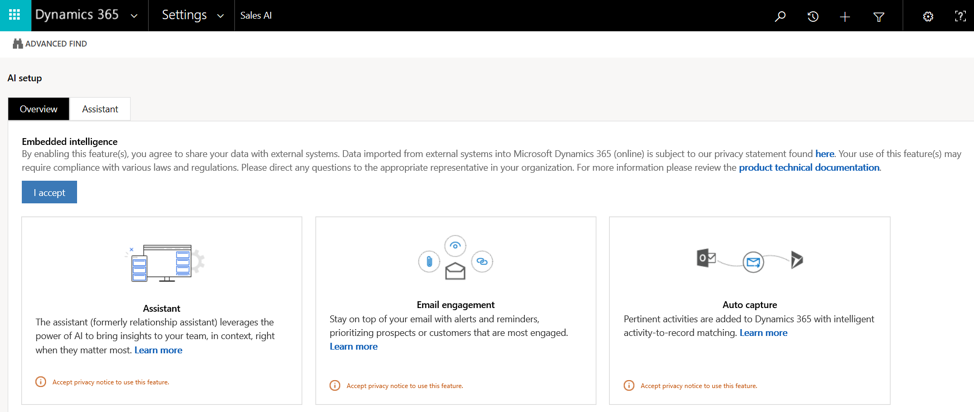
Task: Click info icon in Auto capture card
Action: 629,385
